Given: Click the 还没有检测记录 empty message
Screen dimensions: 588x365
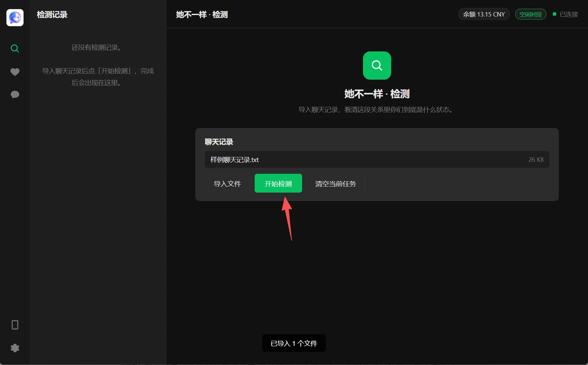Looking at the screenshot, I should (x=96, y=47).
